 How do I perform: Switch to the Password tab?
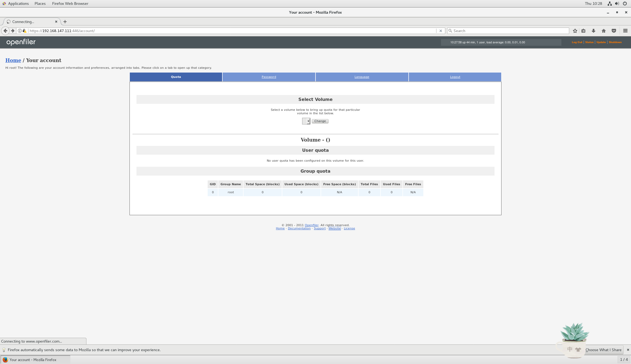(269, 77)
